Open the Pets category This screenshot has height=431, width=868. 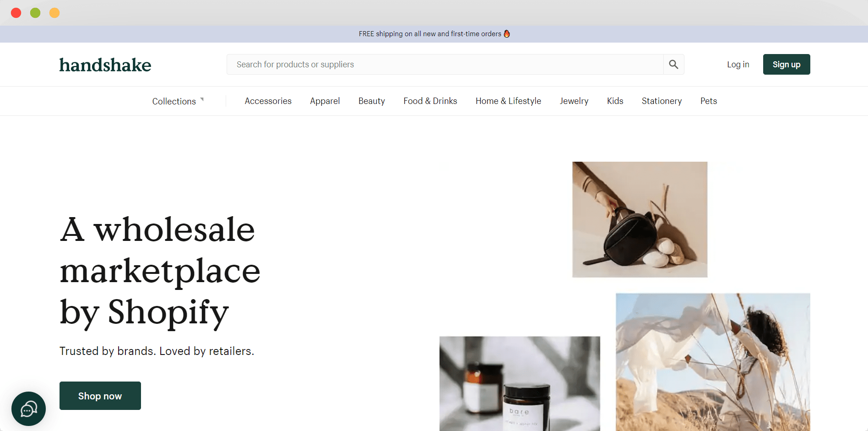(x=708, y=101)
